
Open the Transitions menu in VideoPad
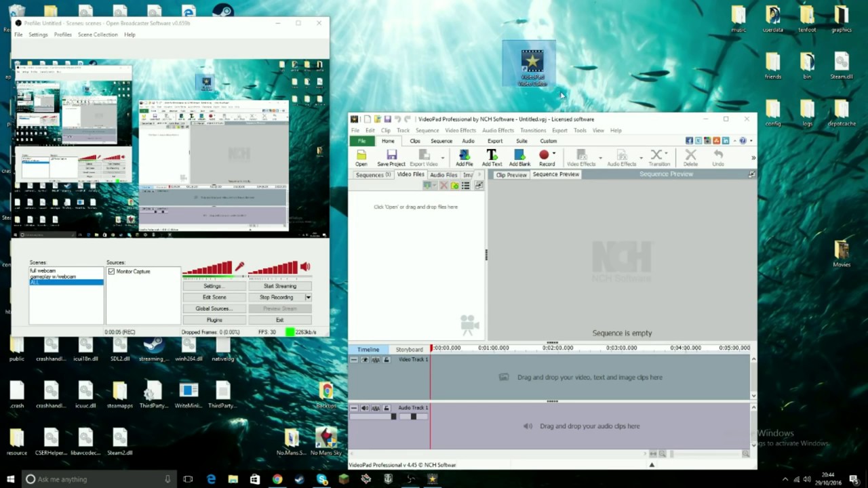(533, 130)
